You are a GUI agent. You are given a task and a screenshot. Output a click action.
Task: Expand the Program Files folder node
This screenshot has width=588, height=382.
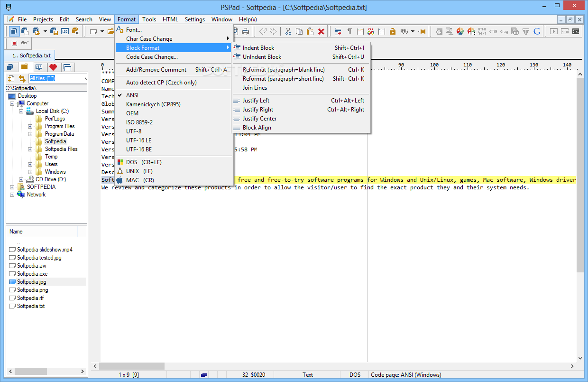point(30,126)
